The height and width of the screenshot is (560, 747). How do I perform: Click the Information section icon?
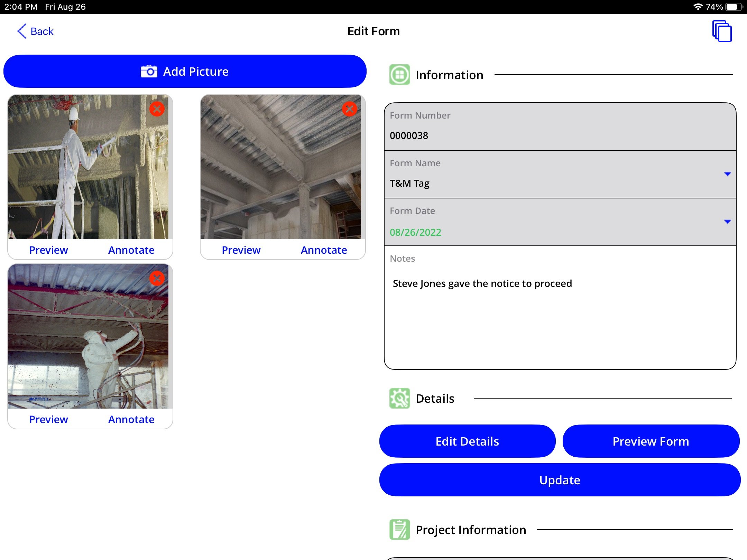point(400,75)
